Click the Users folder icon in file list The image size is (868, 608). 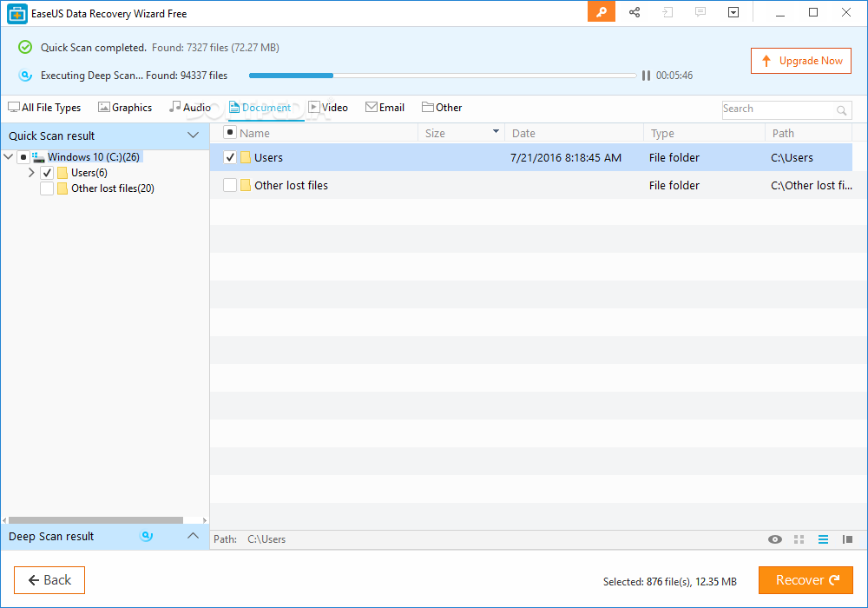246,157
